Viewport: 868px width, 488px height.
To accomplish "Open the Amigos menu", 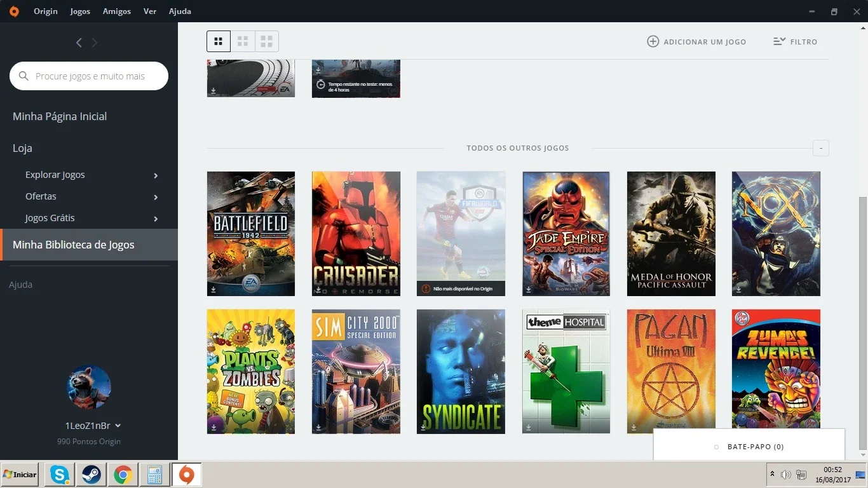I will tap(117, 11).
